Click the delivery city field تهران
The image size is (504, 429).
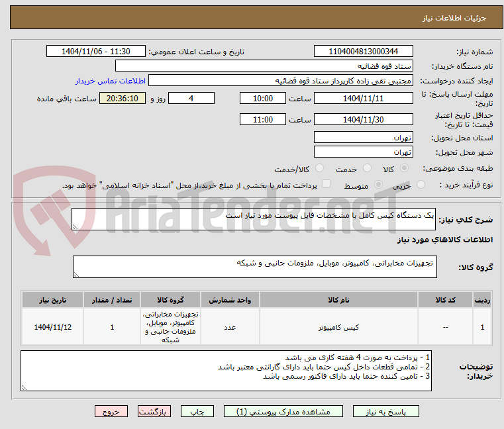tap(363, 152)
